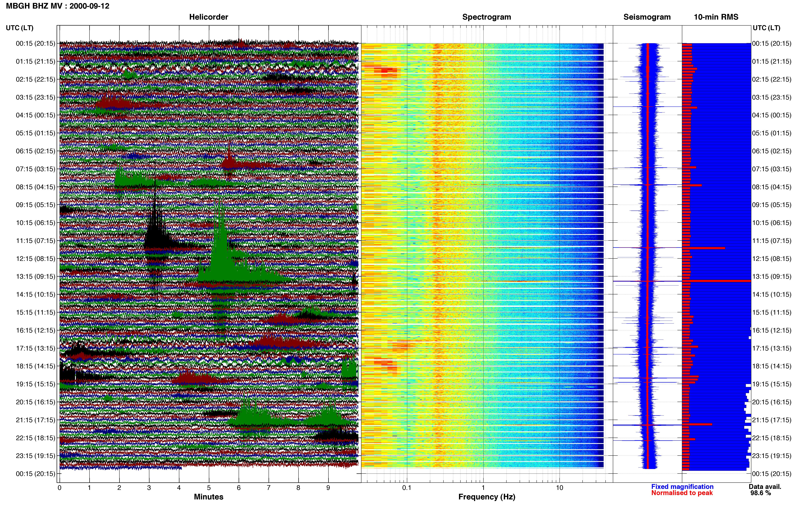Click the '10' frequency tick label

coord(559,487)
